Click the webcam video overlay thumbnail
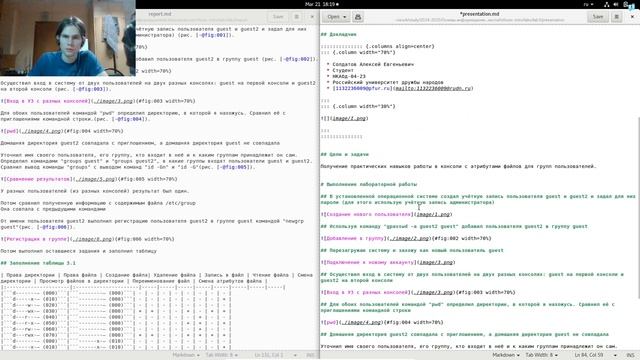 coord(68,38)
